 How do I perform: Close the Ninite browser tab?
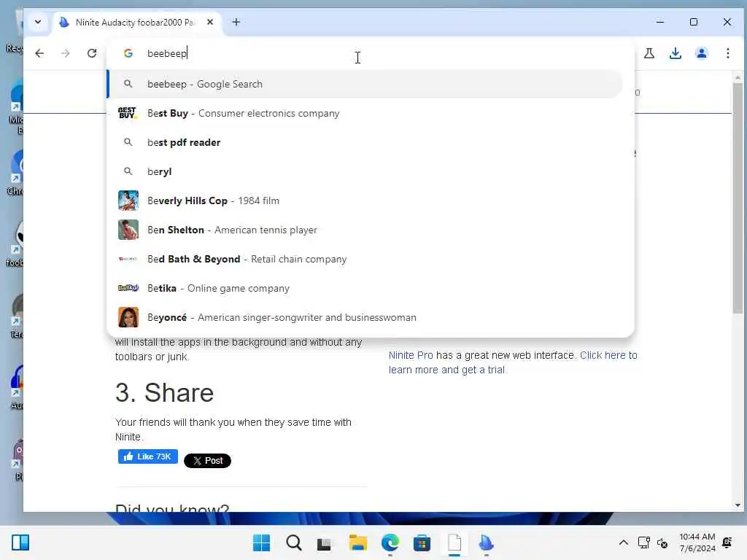tap(209, 22)
